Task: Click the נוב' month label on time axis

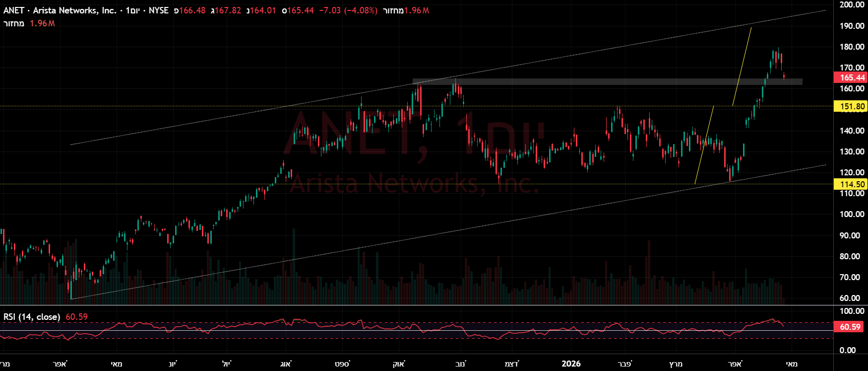Action: pyautogui.click(x=461, y=364)
